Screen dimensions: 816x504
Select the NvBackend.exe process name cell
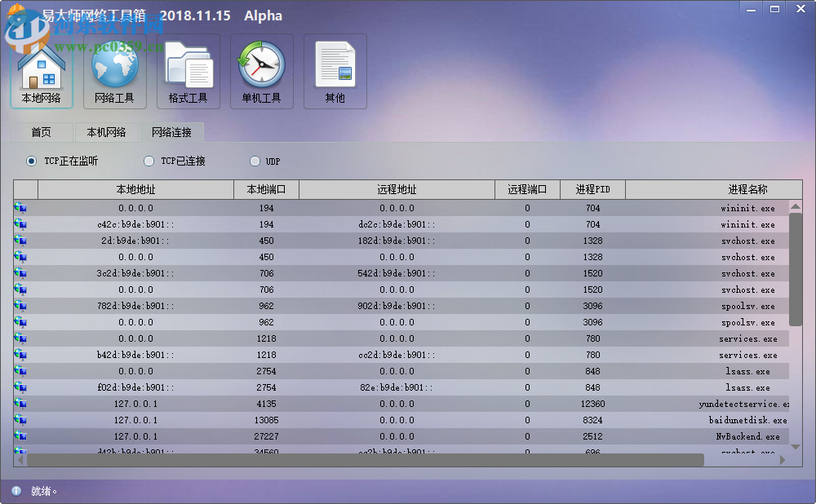tap(747, 436)
